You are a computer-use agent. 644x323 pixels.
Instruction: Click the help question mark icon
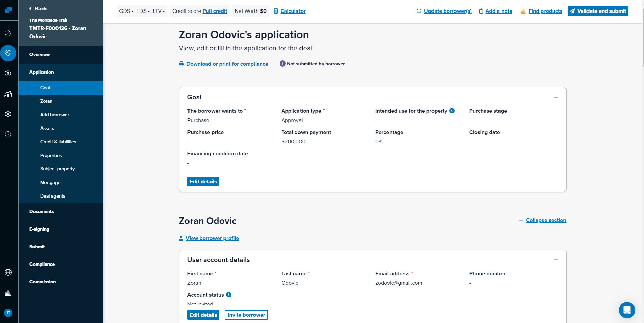[x=8, y=134]
